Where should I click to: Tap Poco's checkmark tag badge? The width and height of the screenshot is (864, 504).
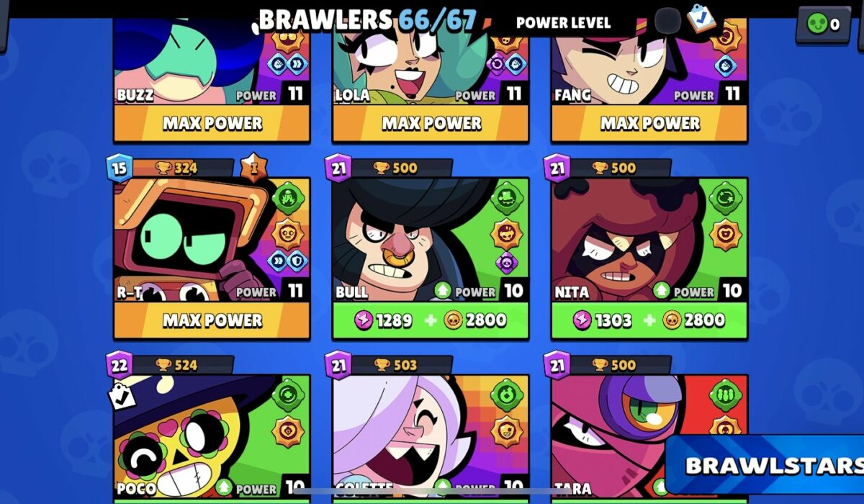(x=122, y=395)
